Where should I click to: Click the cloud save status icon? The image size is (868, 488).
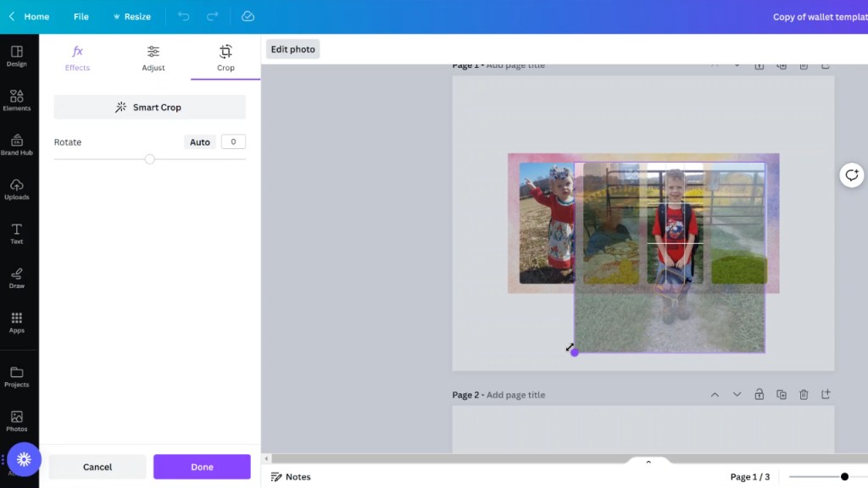(x=248, y=16)
